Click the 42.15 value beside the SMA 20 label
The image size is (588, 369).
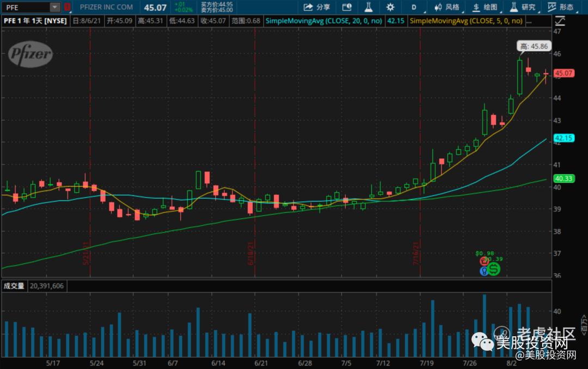[x=396, y=21]
